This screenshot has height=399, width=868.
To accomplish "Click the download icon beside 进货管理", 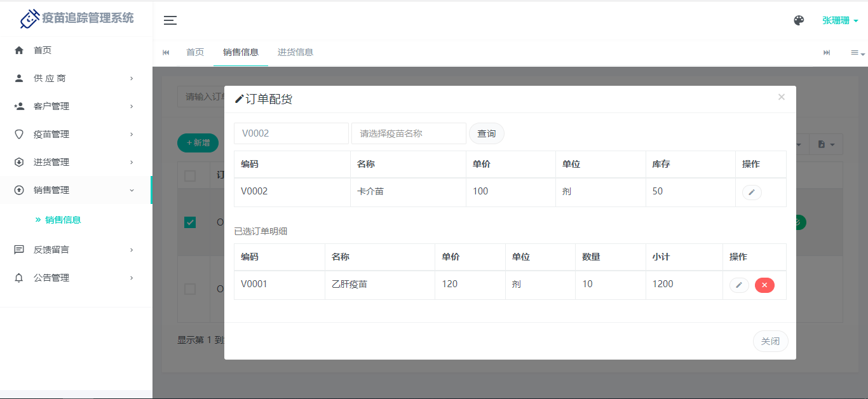I will pyautogui.click(x=19, y=162).
